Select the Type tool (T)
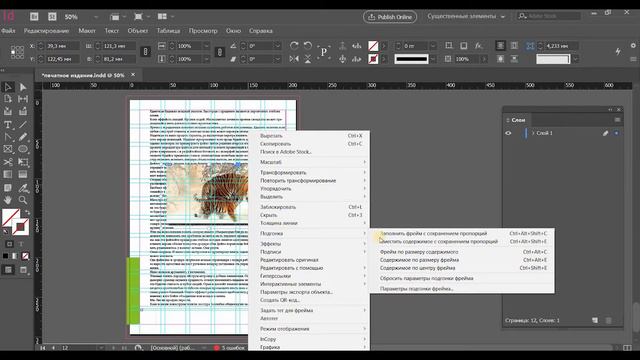This screenshot has width=640, height=360. click(x=8, y=125)
